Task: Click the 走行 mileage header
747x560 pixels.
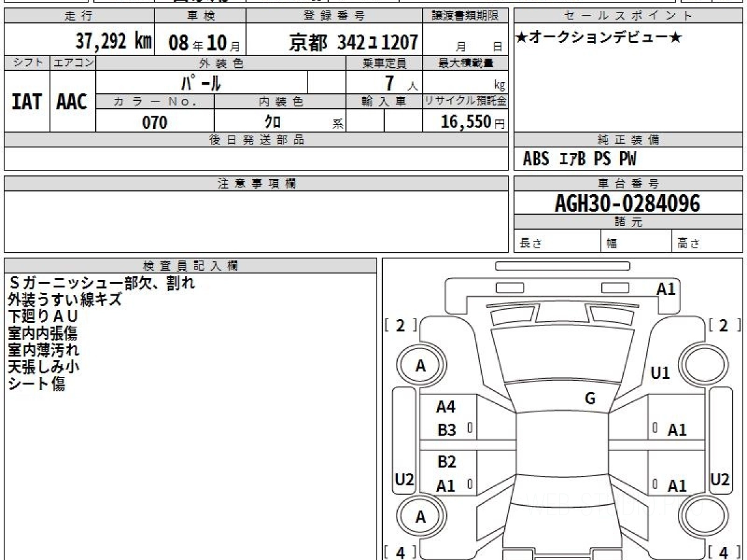Action: (79, 16)
